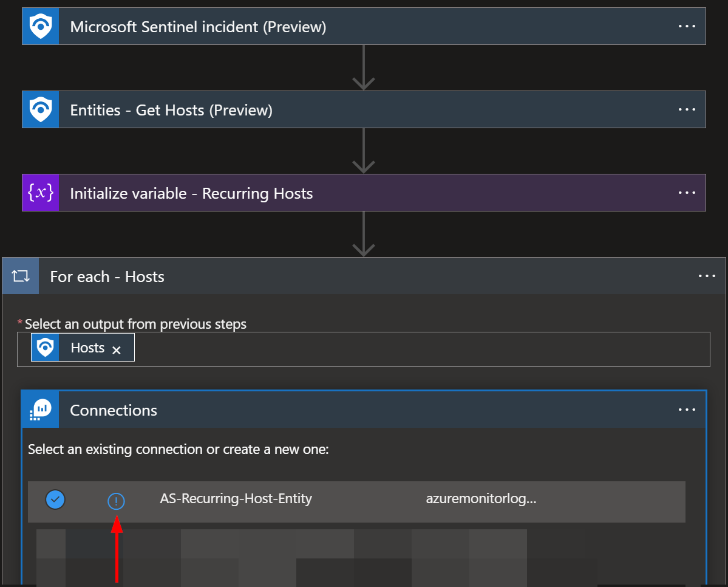Select AS-Recurring-Host-Entity connection name
The image size is (728, 587).
[236, 499]
